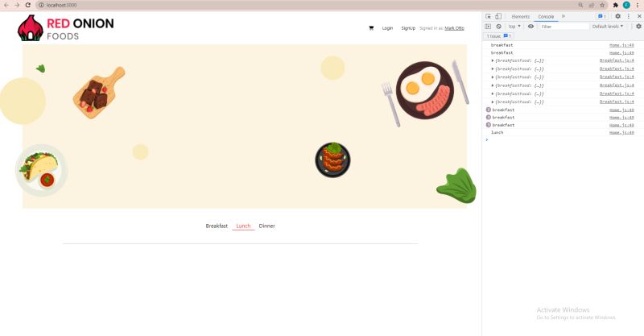
Task: Click the Red Onion Foods logo
Action: point(66,28)
